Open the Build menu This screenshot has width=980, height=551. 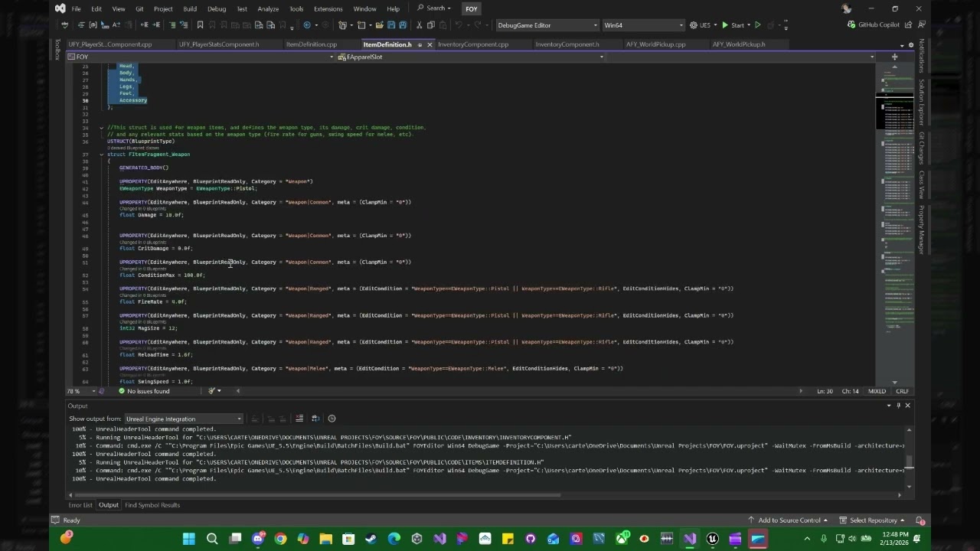[190, 9]
